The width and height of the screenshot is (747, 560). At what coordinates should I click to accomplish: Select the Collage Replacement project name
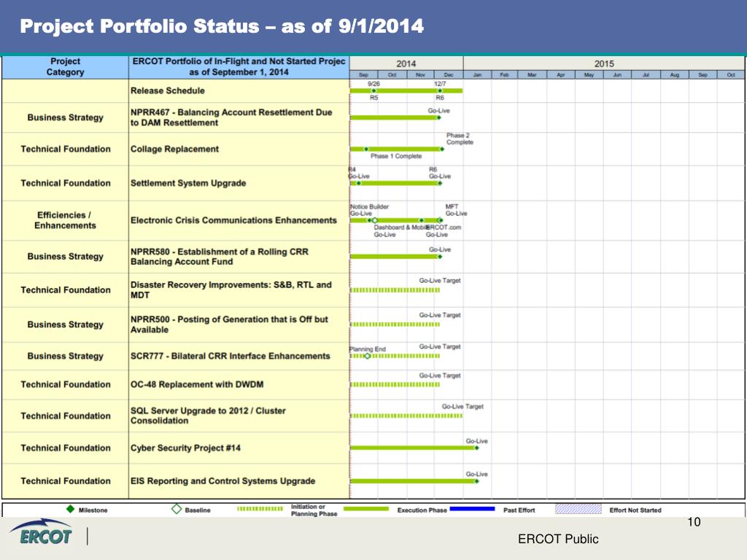(x=174, y=149)
